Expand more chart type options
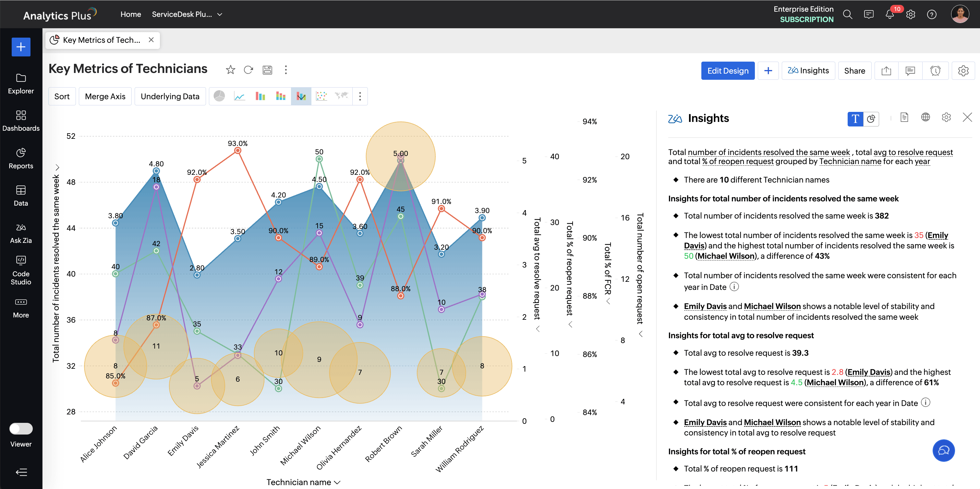 coord(359,96)
